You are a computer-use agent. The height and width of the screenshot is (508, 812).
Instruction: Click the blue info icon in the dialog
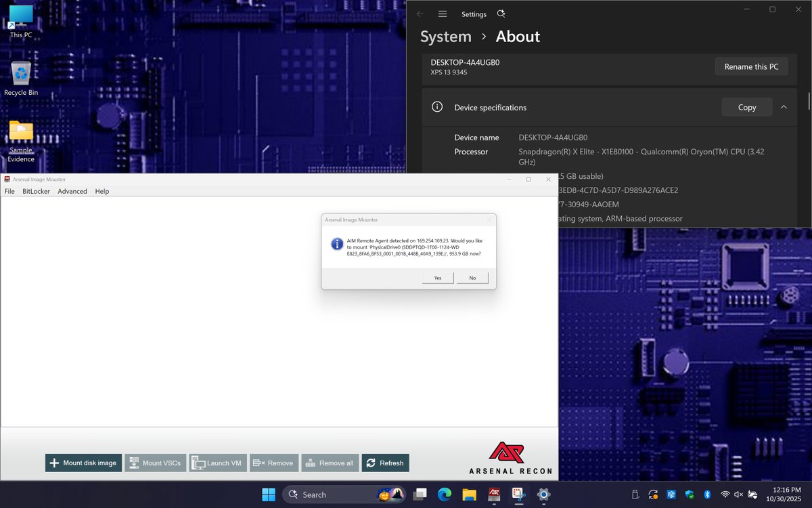tap(337, 244)
